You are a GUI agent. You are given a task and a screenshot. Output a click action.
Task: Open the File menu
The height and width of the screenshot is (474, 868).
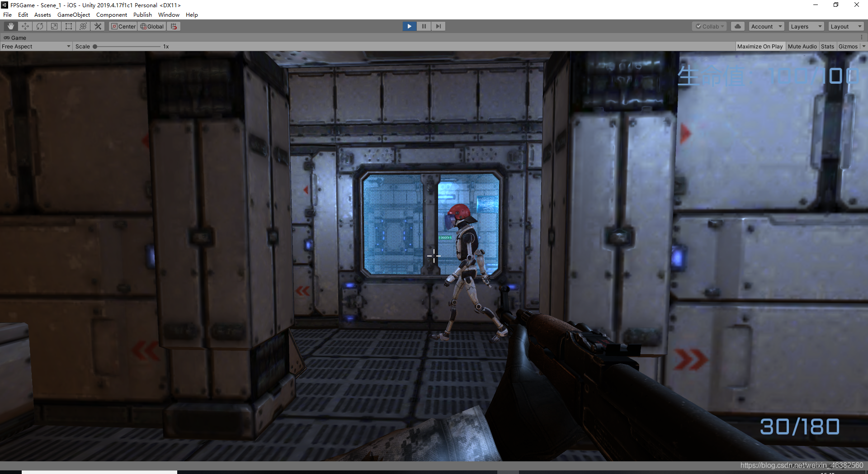[x=8, y=15]
